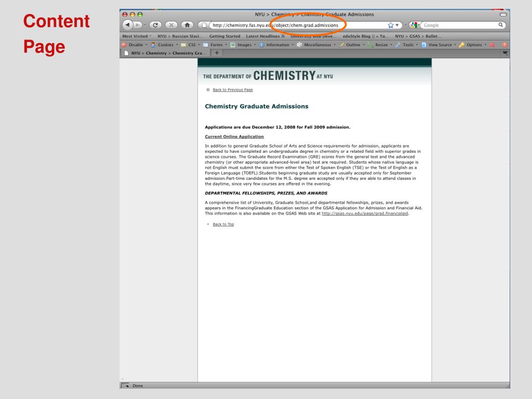Click the Tools wrench icon
This screenshot has height=399, width=532.
398,45
